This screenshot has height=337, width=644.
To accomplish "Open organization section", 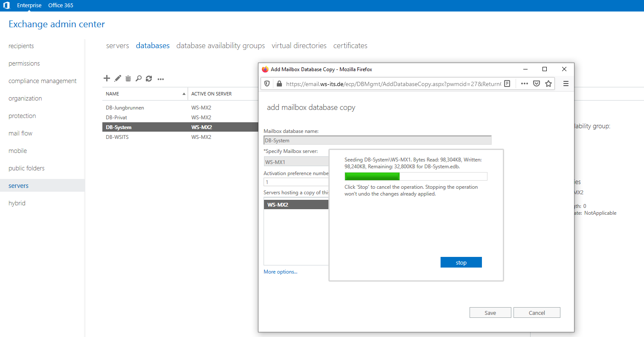I will pyautogui.click(x=25, y=98).
